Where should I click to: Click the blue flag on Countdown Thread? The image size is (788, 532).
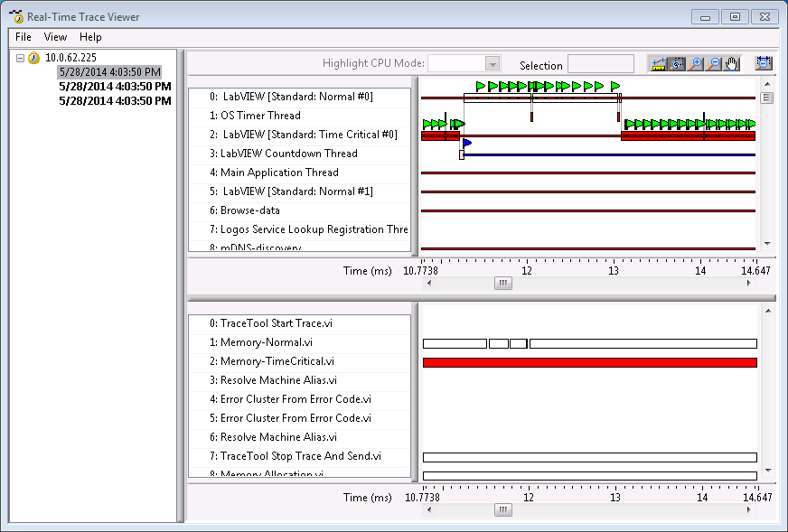pyautogui.click(x=466, y=143)
